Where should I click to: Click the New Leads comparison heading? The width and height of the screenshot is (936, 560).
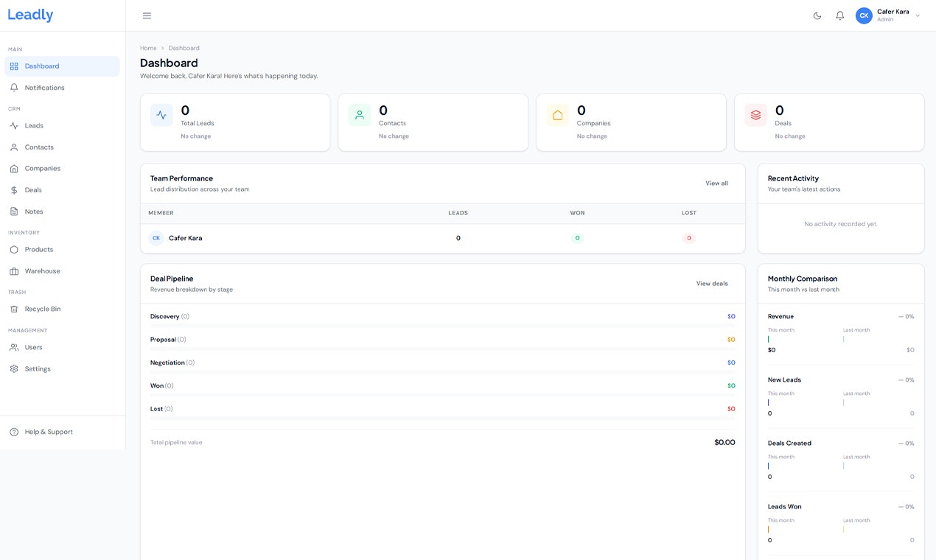point(784,380)
